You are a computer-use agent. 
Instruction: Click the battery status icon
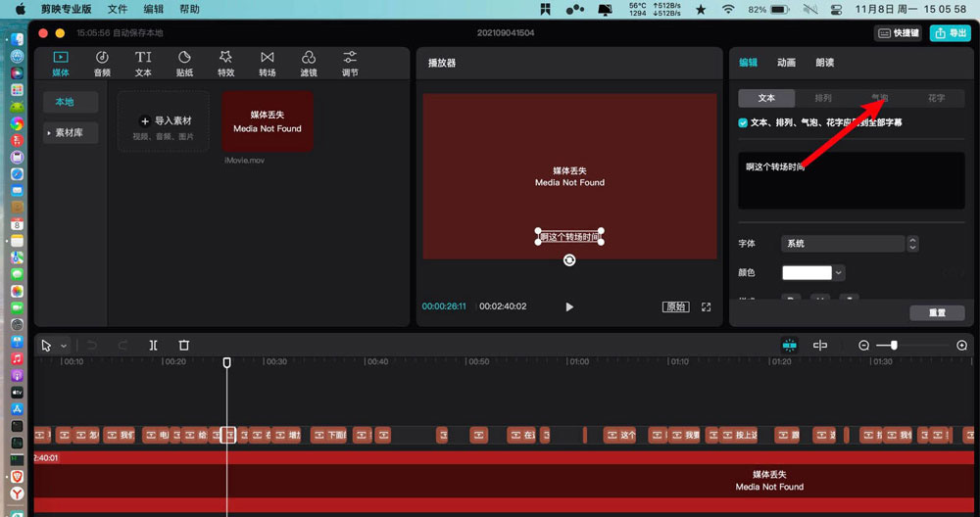(x=779, y=10)
